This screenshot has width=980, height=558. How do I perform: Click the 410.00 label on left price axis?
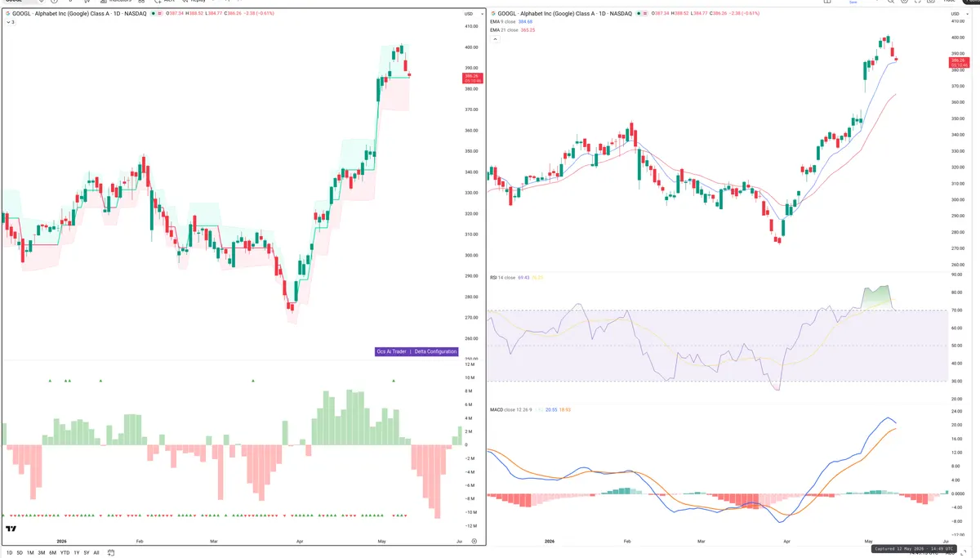coord(470,27)
